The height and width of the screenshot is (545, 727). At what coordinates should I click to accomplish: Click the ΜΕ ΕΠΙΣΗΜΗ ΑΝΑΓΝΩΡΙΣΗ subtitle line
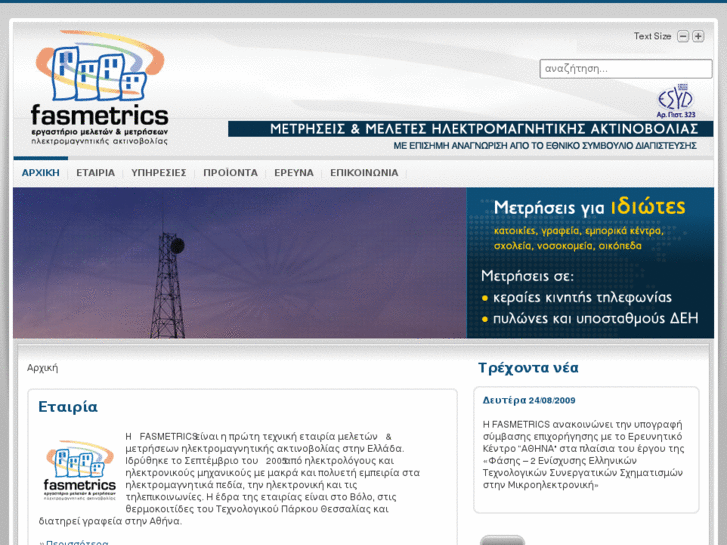pos(545,146)
